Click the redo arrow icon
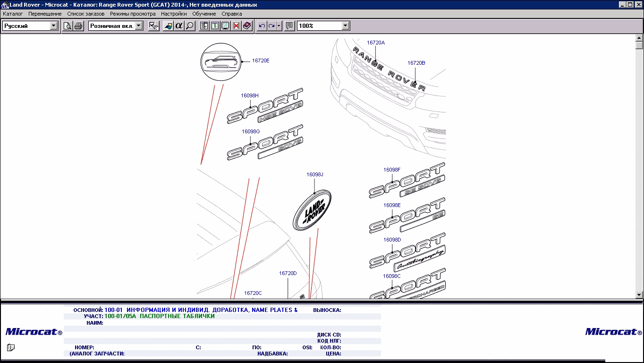 (x=271, y=26)
